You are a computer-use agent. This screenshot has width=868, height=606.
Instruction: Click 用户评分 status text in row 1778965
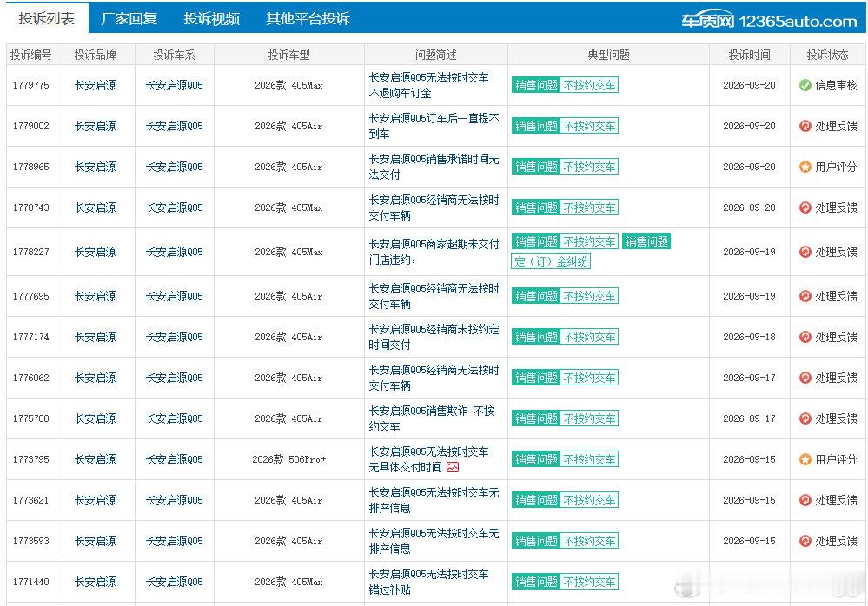[x=836, y=167]
